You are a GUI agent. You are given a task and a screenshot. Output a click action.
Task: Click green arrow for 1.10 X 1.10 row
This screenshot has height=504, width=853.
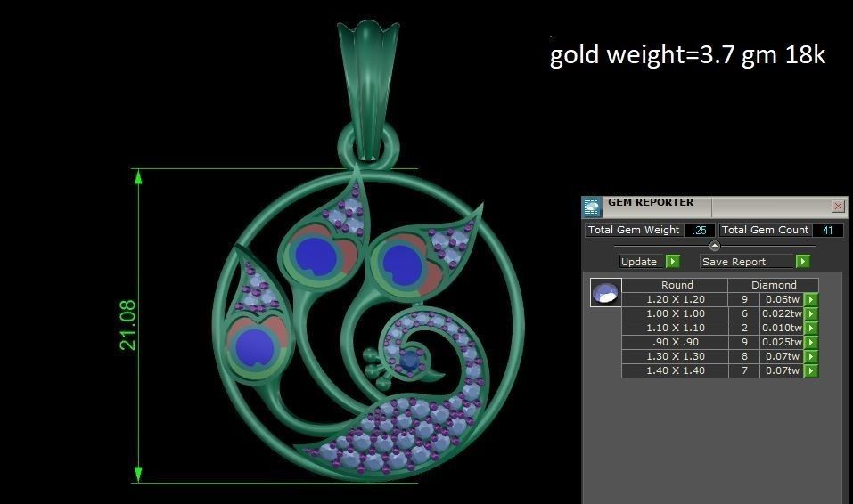(x=811, y=328)
